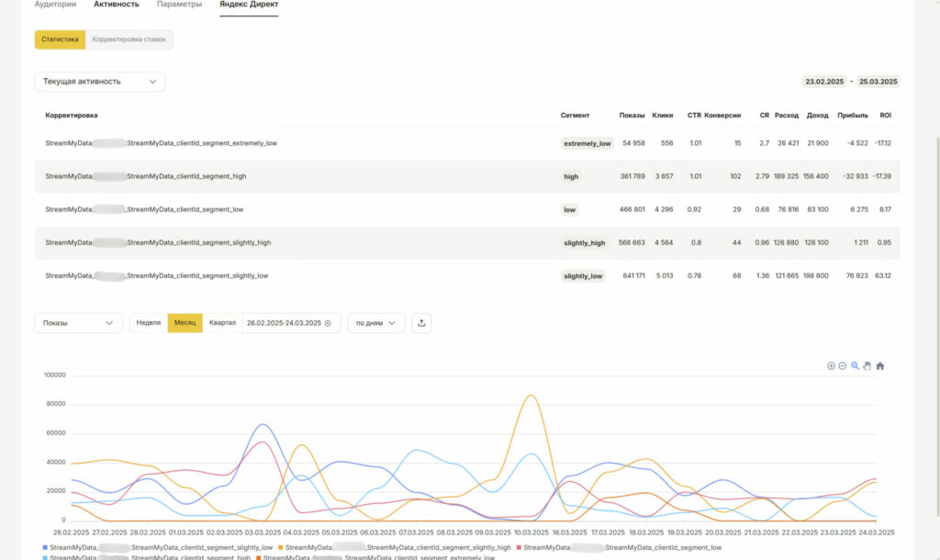
Task: Click the slightly_low segment badge
Action: (583, 276)
